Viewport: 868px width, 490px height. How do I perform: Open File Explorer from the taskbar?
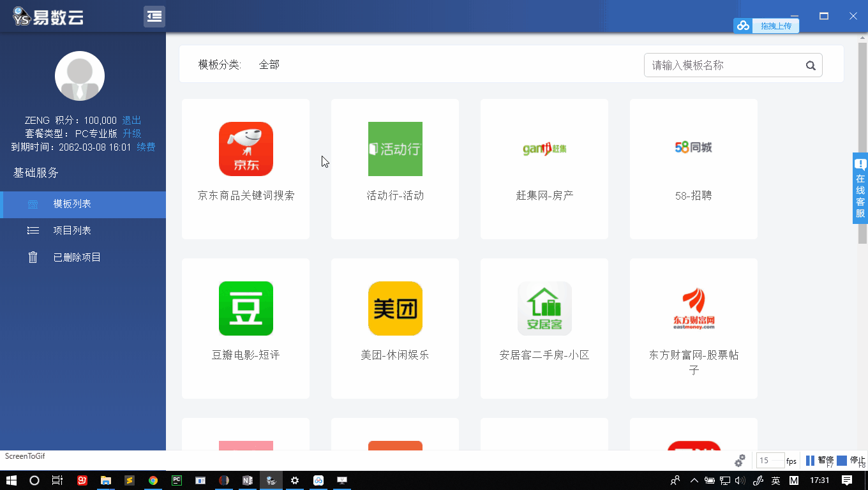106,480
